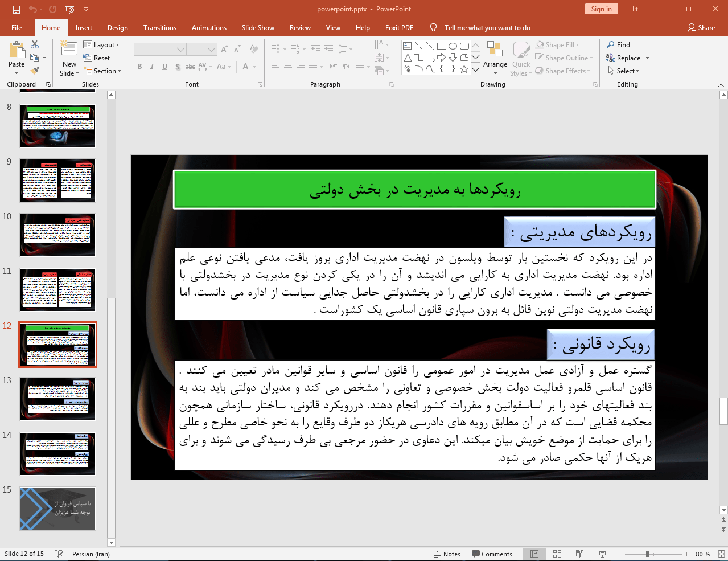Screen dimensions: 728x561
Task: Open the Section dropdown
Action: click(102, 71)
